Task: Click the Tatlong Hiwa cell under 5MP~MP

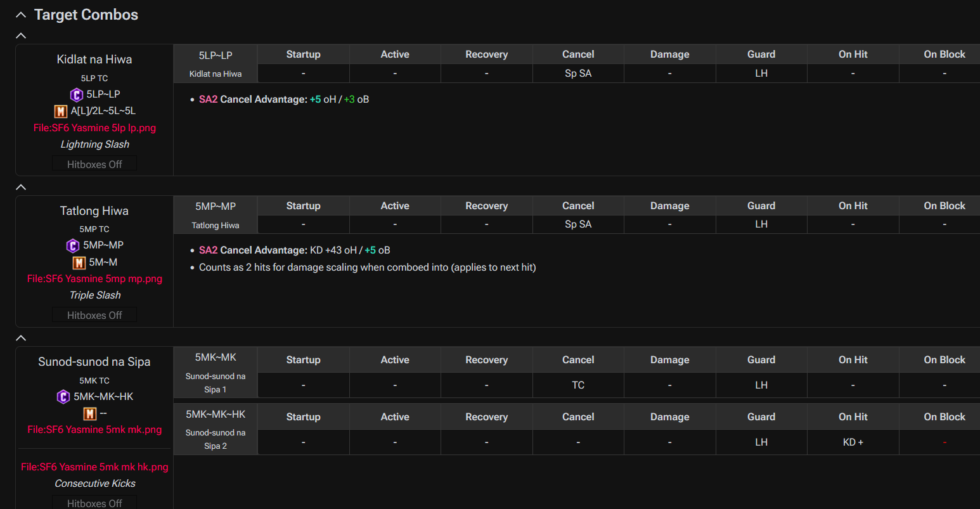Action: (216, 225)
